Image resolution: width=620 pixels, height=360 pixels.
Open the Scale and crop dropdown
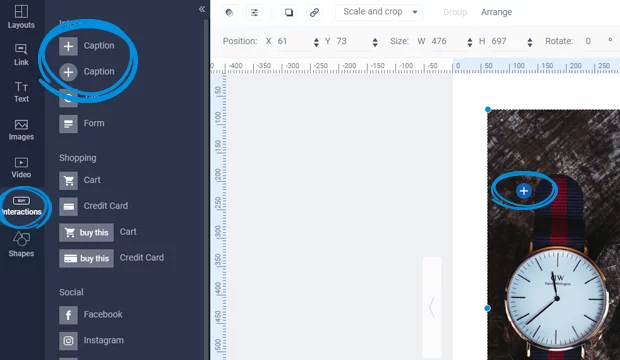tap(378, 12)
